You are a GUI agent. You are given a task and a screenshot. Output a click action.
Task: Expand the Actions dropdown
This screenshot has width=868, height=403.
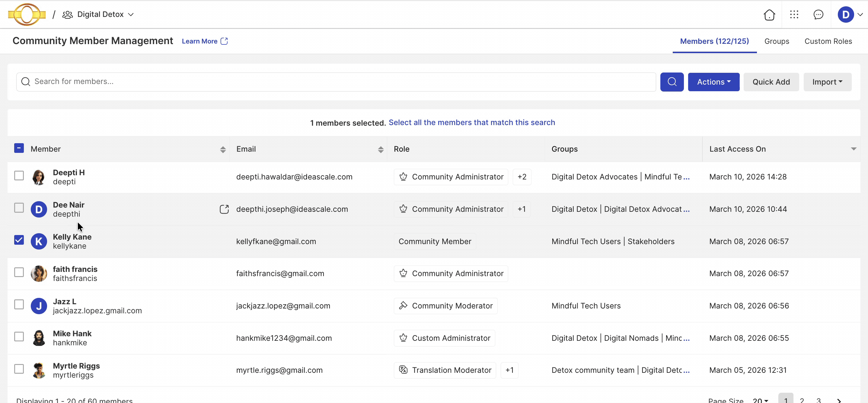(713, 82)
